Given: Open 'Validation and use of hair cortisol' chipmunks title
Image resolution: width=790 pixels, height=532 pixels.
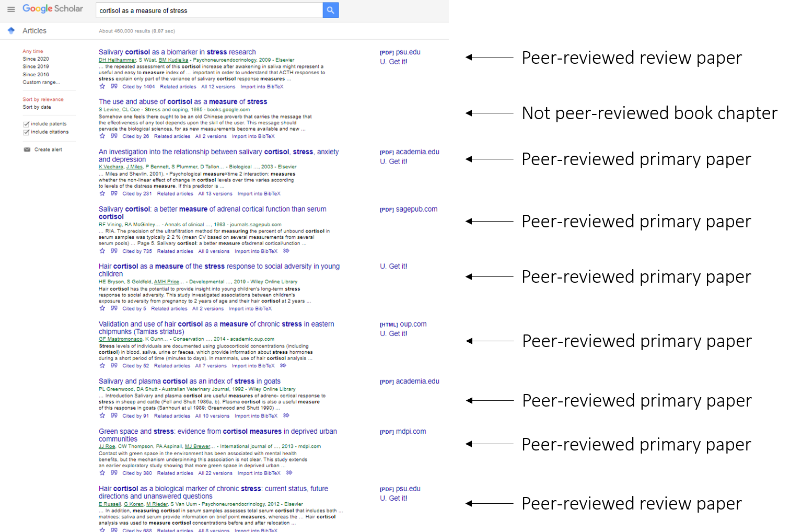Looking at the screenshot, I should coord(216,328).
